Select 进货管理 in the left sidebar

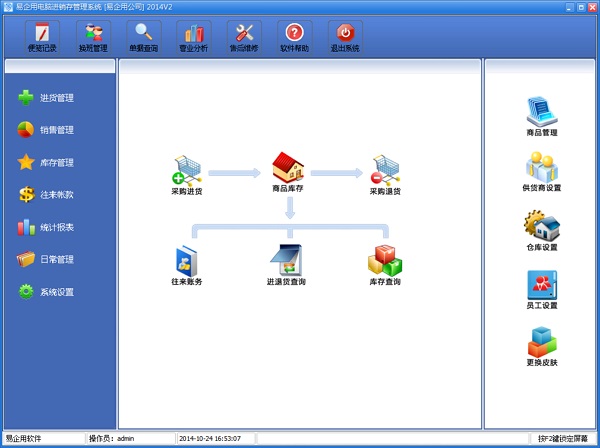(56, 98)
